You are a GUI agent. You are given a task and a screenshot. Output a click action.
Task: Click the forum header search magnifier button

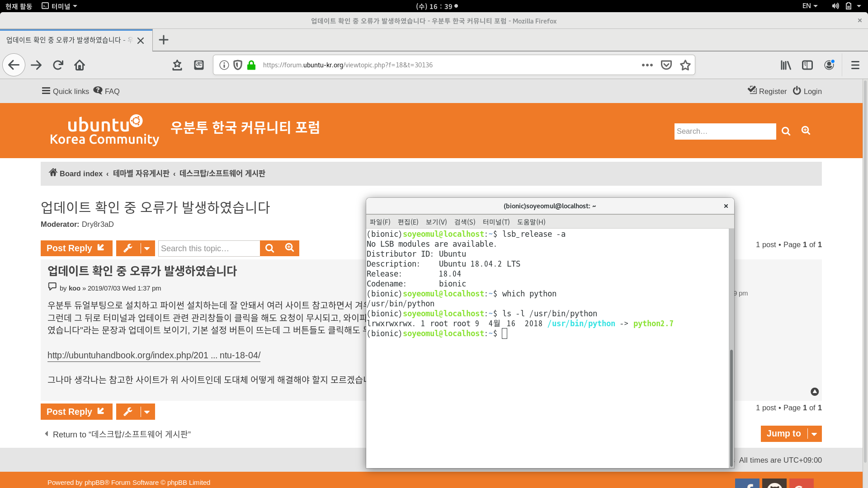[786, 131]
